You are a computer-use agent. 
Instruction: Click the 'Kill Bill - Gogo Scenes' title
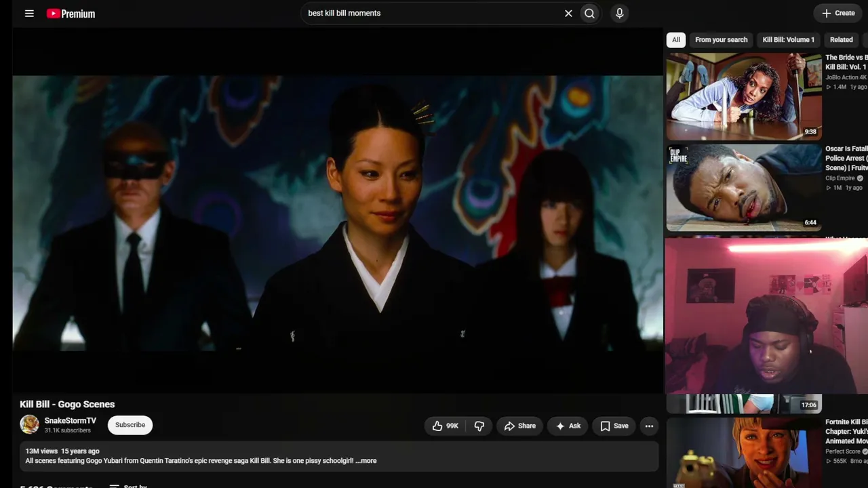point(67,405)
